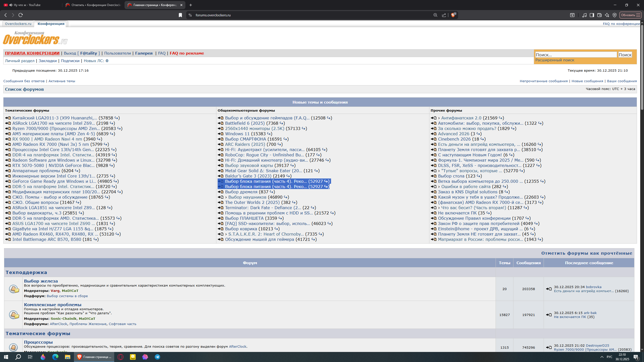Jump to last post of Windows 11 topic
Image resolution: width=644 pixels, height=362 pixels.
coord(269,134)
